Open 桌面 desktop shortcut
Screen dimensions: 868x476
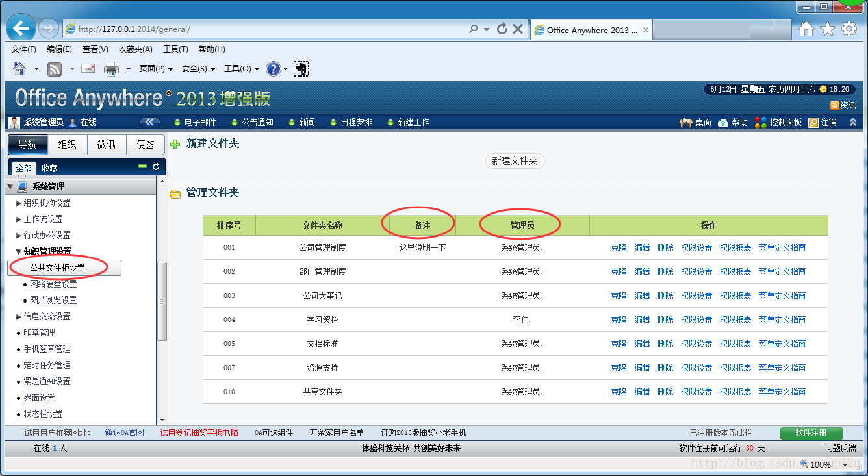point(696,122)
